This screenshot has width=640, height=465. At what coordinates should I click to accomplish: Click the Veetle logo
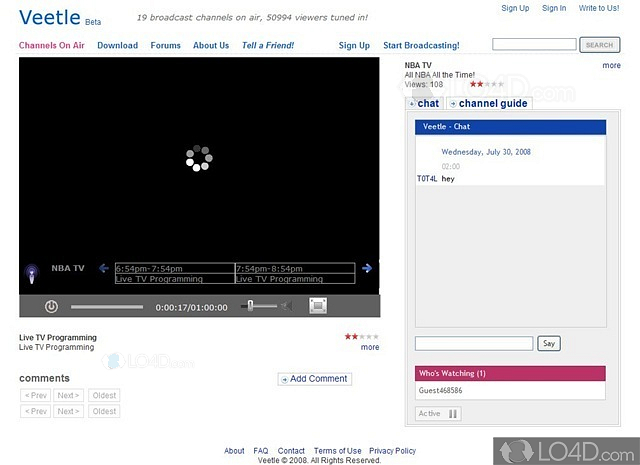(50, 17)
